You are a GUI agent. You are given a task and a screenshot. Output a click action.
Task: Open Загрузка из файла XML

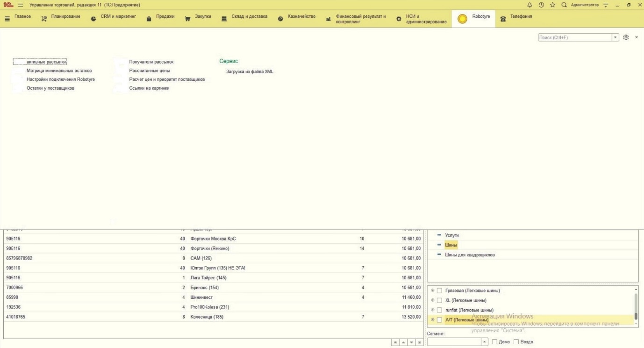pos(250,72)
